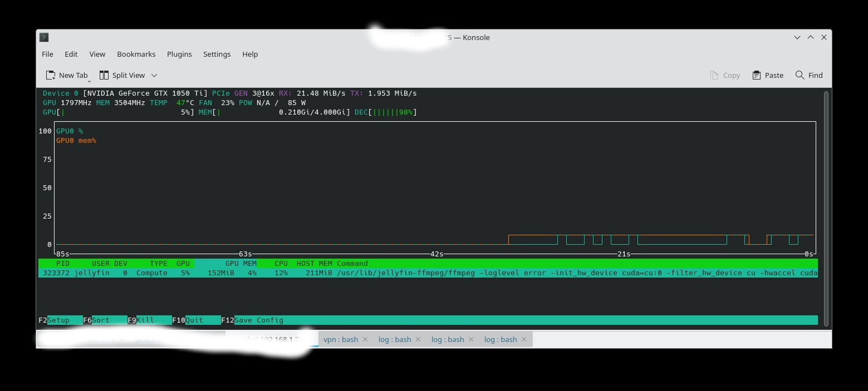Switch to the first log : bash tab
This screenshot has width=868, height=391.
394,339
